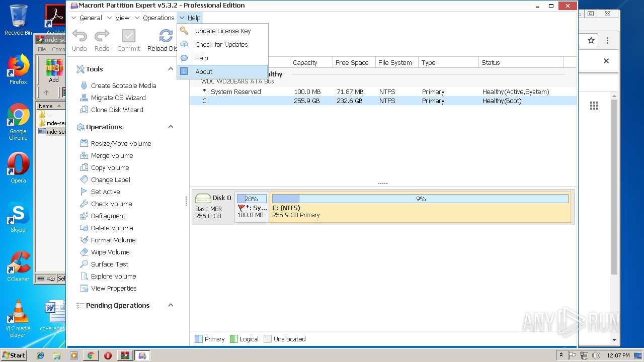
Task: Select Change Label operation
Action: [x=105, y=179]
